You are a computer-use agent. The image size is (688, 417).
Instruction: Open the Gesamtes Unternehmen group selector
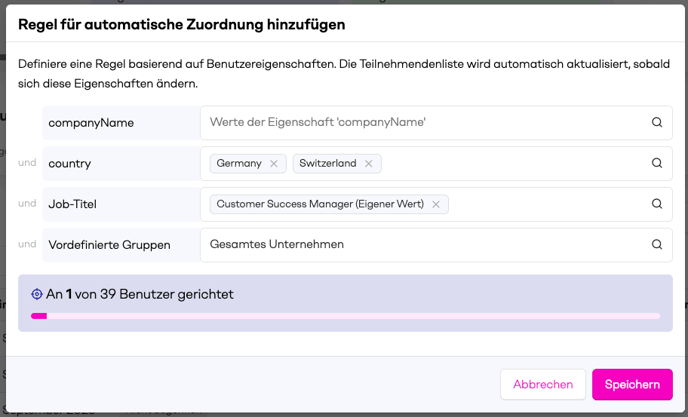click(x=420, y=244)
